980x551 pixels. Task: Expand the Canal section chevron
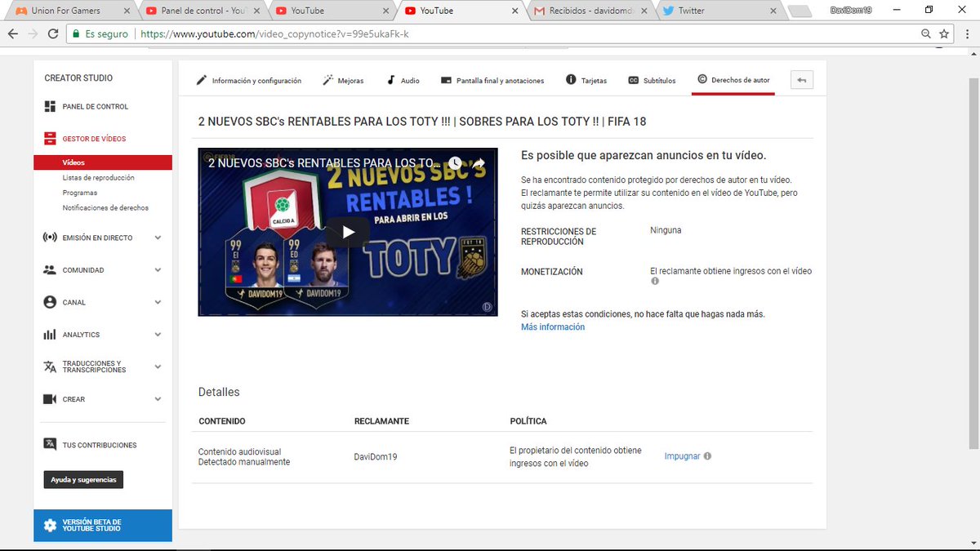[x=158, y=302]
